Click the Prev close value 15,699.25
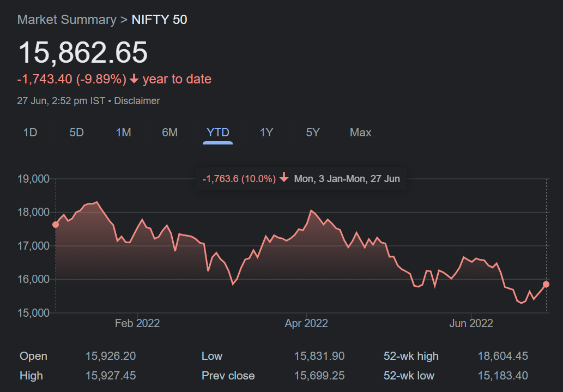This screenshot has height=392, width=563. click(x=319, y=376)
